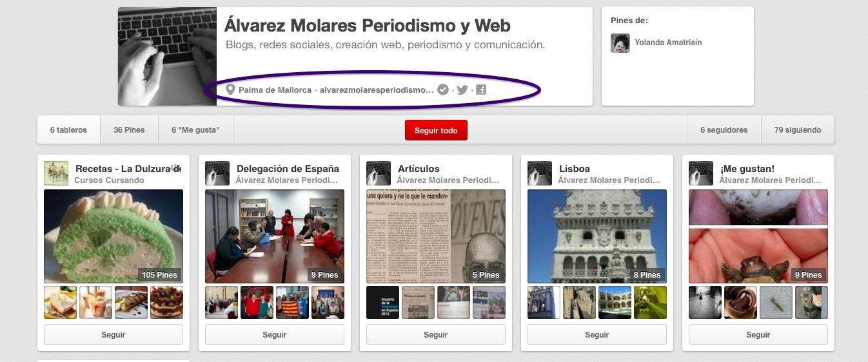Screen dimensions: 868x362
Task: Click the Twitter bird icon
Action: pos(462,90)
